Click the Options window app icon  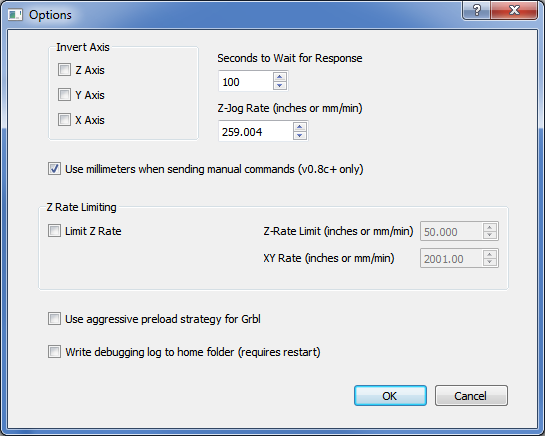(15, 15)
